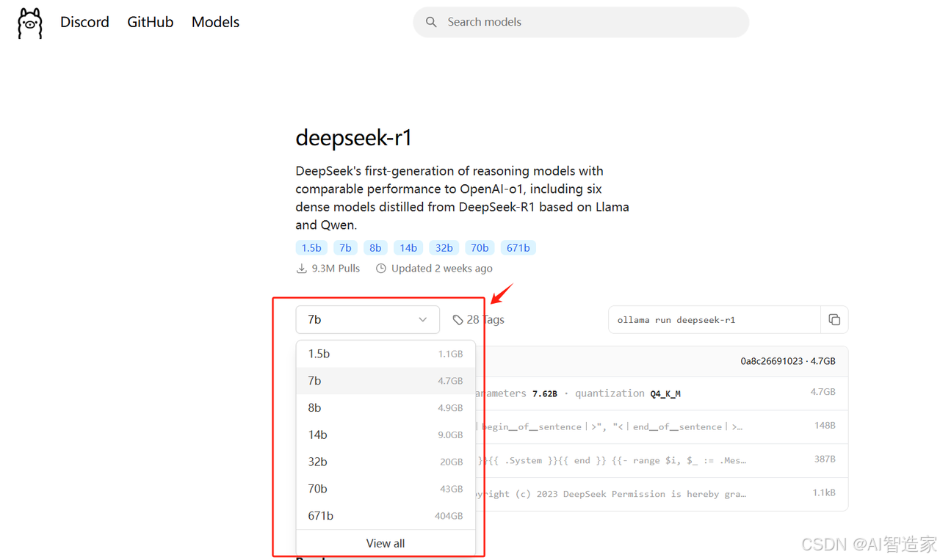Viewport: 940px width, 560px height.
Task: Open the GitHub link
Action: tap(151, 22)
